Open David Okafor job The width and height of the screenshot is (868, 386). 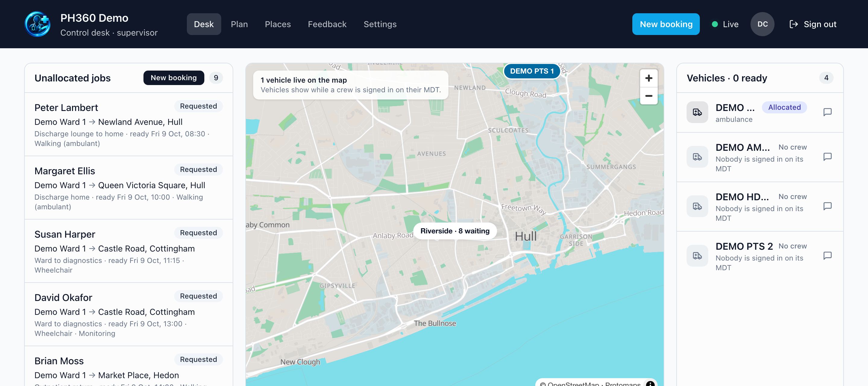tap(128, 315)
